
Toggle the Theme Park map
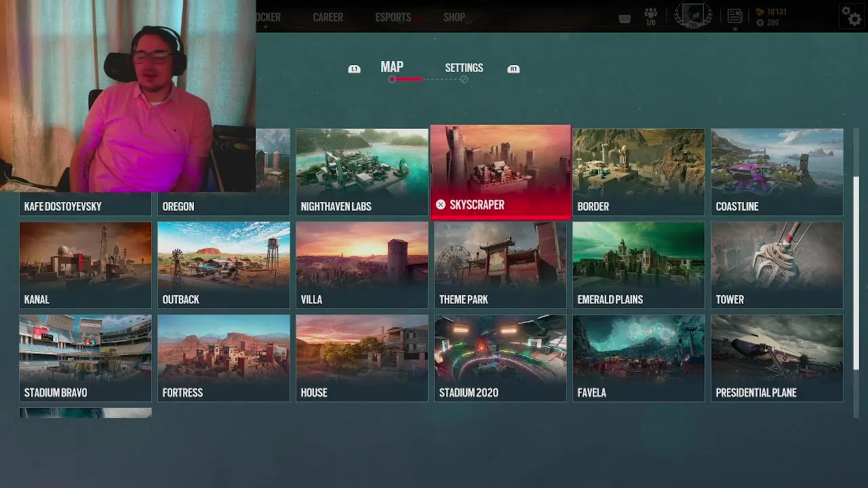(500, 265)
